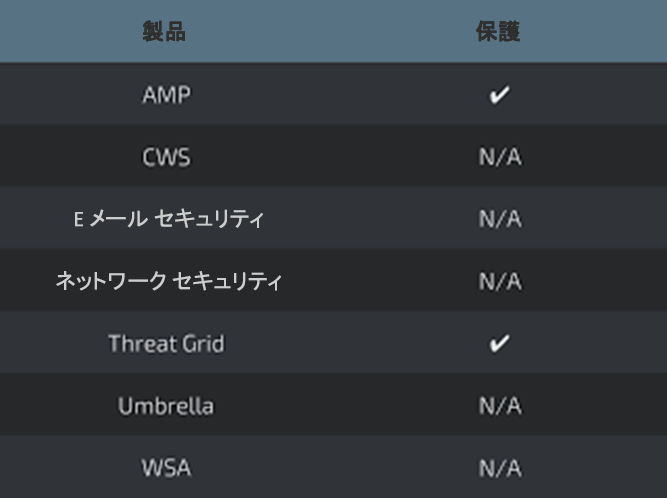The image size is (667, 498).
Task: Click the N/A value for CWS
Action: [x=499, y=158]
